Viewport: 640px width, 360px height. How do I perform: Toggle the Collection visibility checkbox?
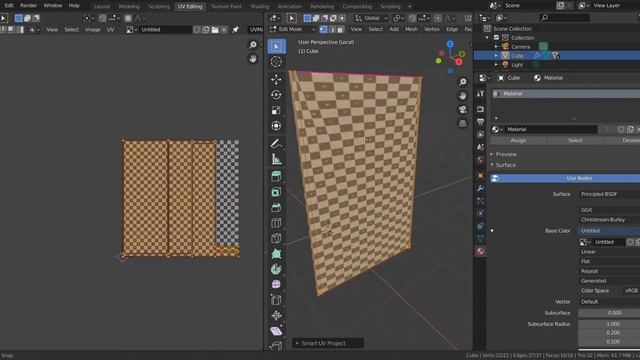(496, 38)
